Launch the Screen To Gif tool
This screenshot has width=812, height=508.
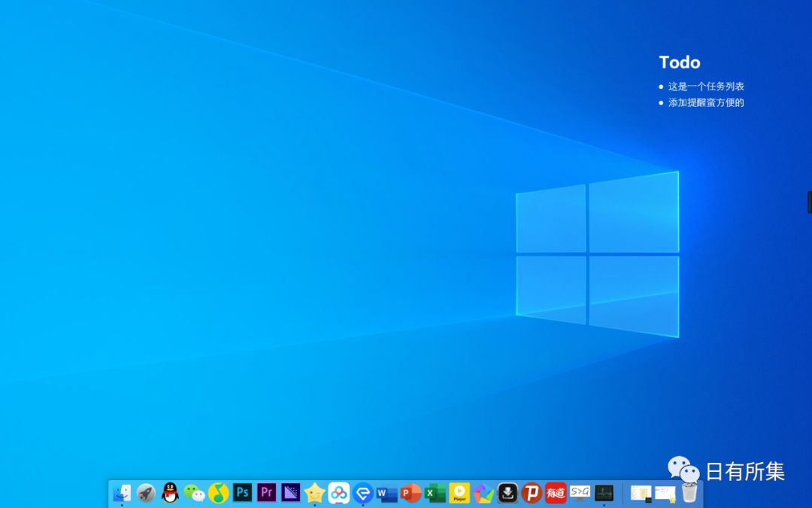580,493
